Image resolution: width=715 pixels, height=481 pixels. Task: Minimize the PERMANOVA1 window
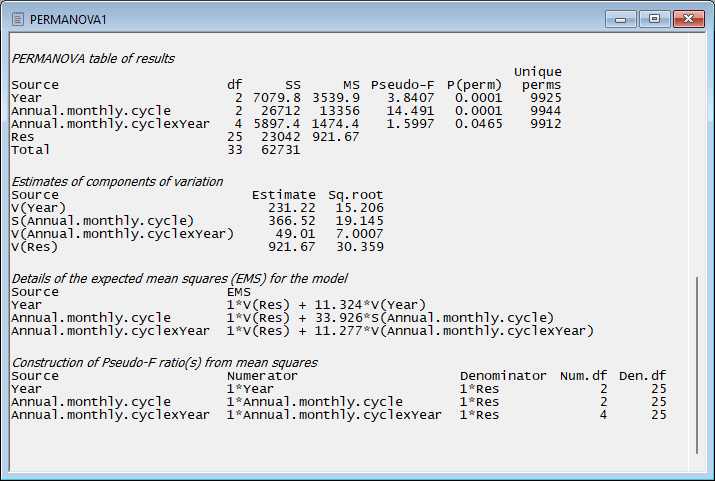[x=626, y=18]
